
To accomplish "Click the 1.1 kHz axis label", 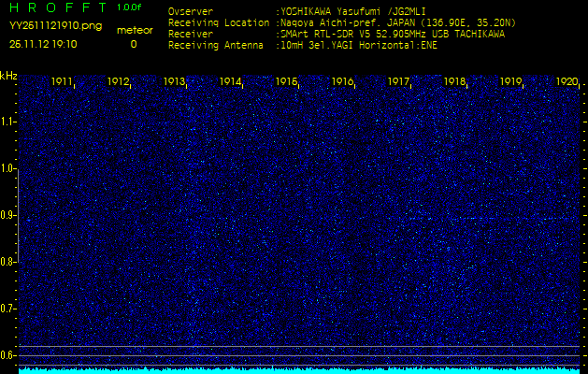I will coord(7,122).
